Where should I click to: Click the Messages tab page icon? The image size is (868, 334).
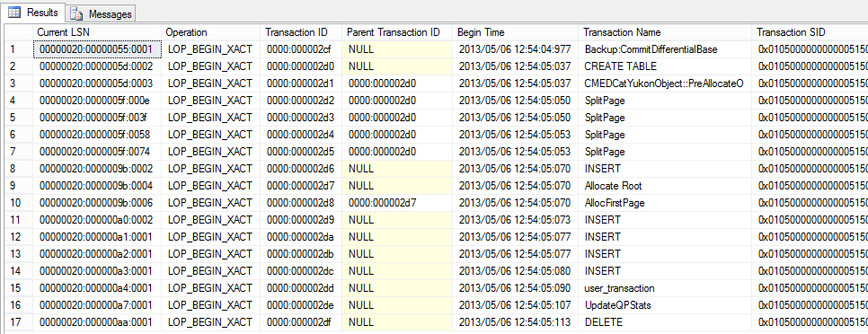pyautogui.click(x=77, y=14)
